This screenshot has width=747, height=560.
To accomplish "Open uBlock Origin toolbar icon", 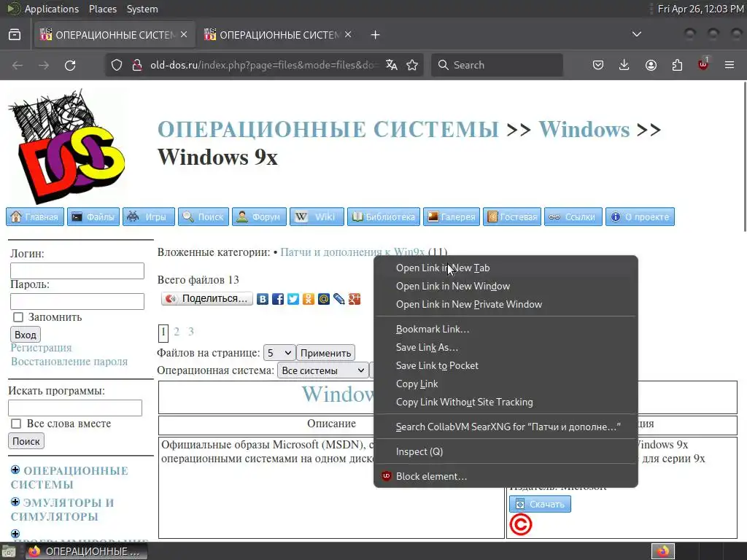I will [x=703, y=64].
